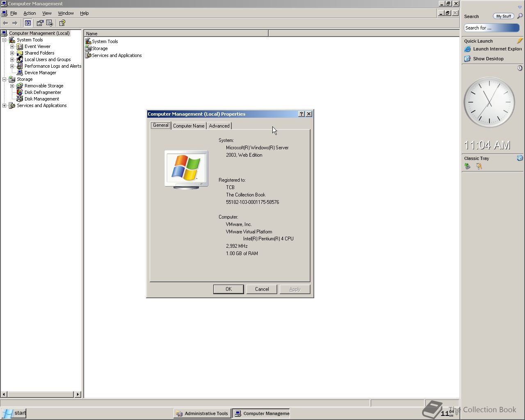Viewport: 525px width, 420px height.
Task: Click the 11:04 AM digital time text
Action: point(487,145)
